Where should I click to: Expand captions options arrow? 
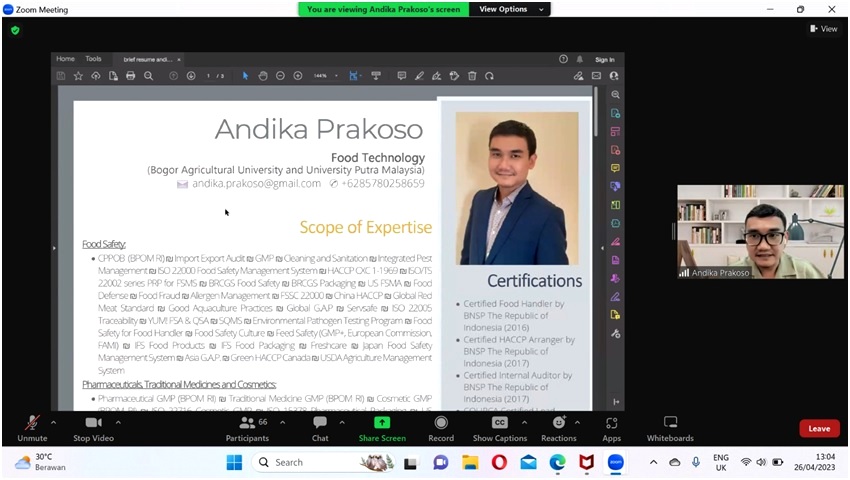(x=524, y=422)
